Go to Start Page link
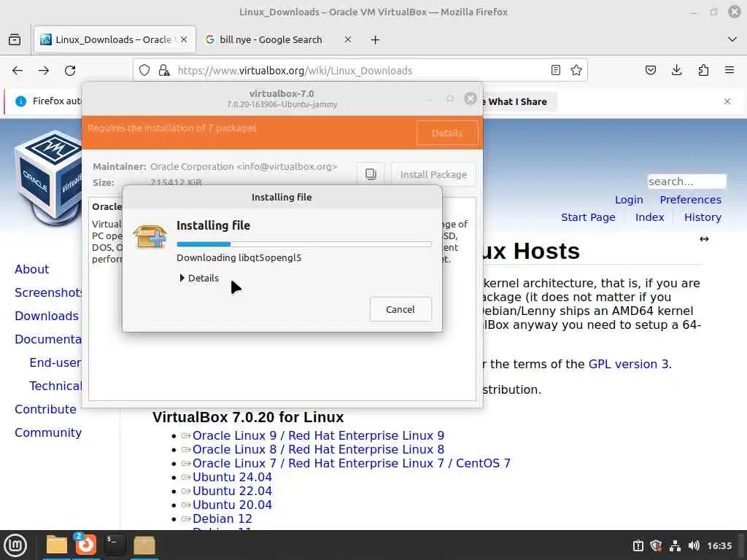Screen dimensions: 747x560 [x=588, y=217]
